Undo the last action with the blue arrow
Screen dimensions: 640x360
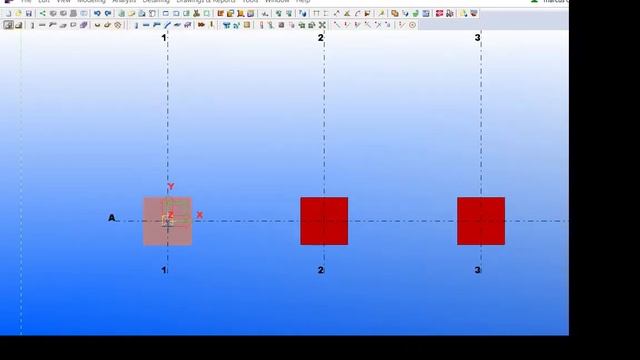tap(97, 13)
